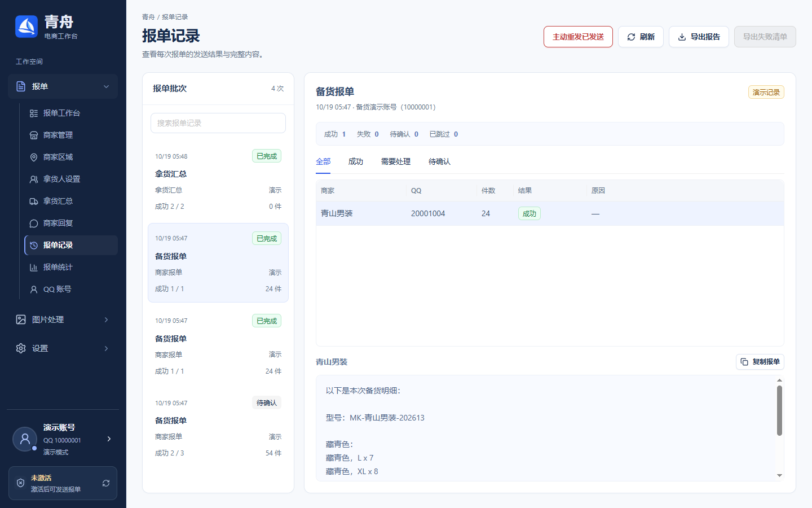Switch to the 需要处理 tab

396,161
